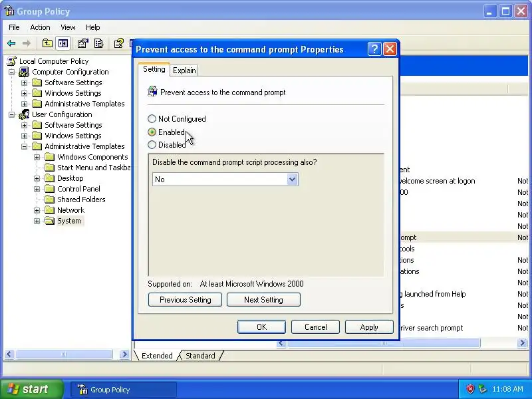Click the Group Policy taskbar button
Image resolution: width=532 pixels, height=399 pixels.
tap(124, 389)
